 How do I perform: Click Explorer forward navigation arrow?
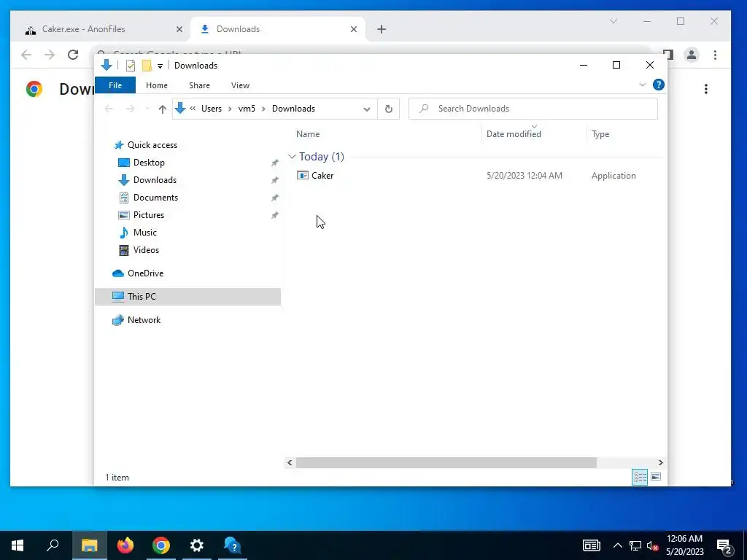click(130, 109)
